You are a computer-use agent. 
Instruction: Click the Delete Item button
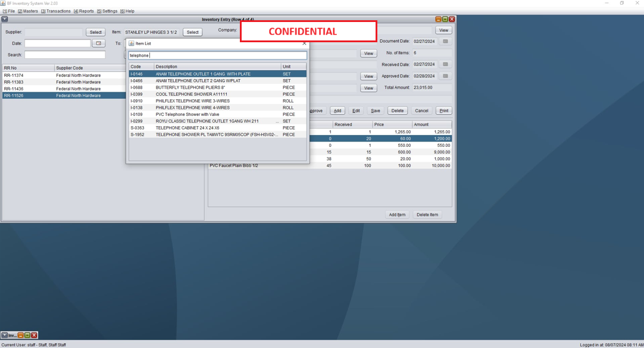coord(427,215)
